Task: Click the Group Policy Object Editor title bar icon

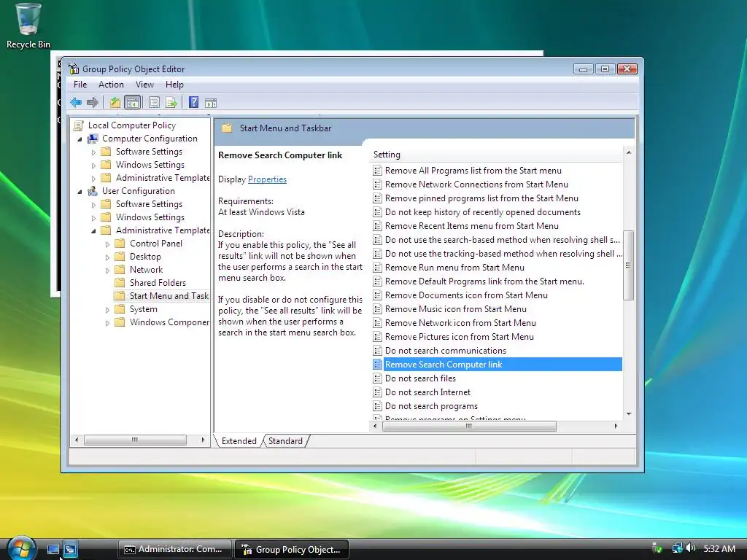Action: pyautogui.click(x=74, y=69)
